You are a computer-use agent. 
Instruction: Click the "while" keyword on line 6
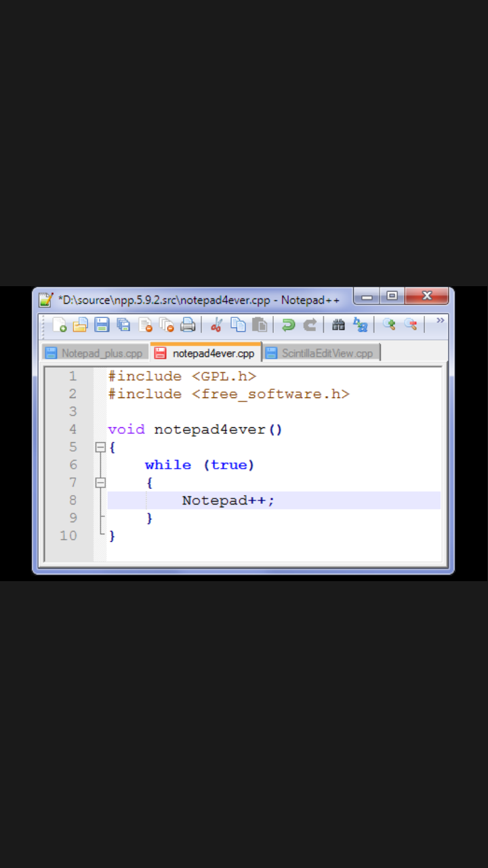pyautogui.click(x=168, y=465)
